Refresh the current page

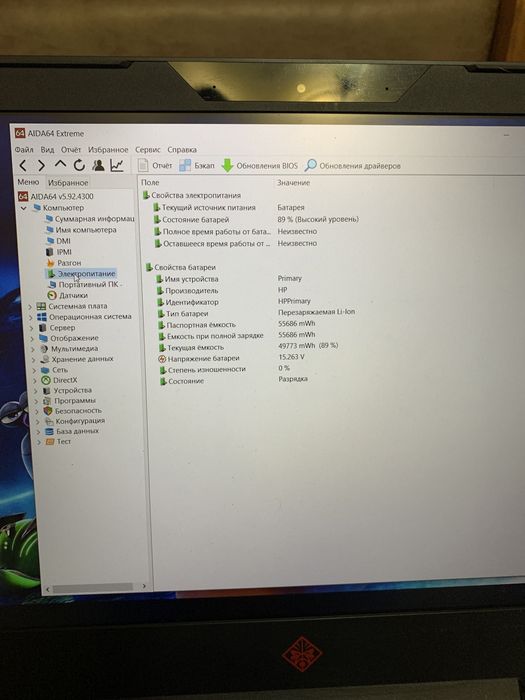point(79,165)
